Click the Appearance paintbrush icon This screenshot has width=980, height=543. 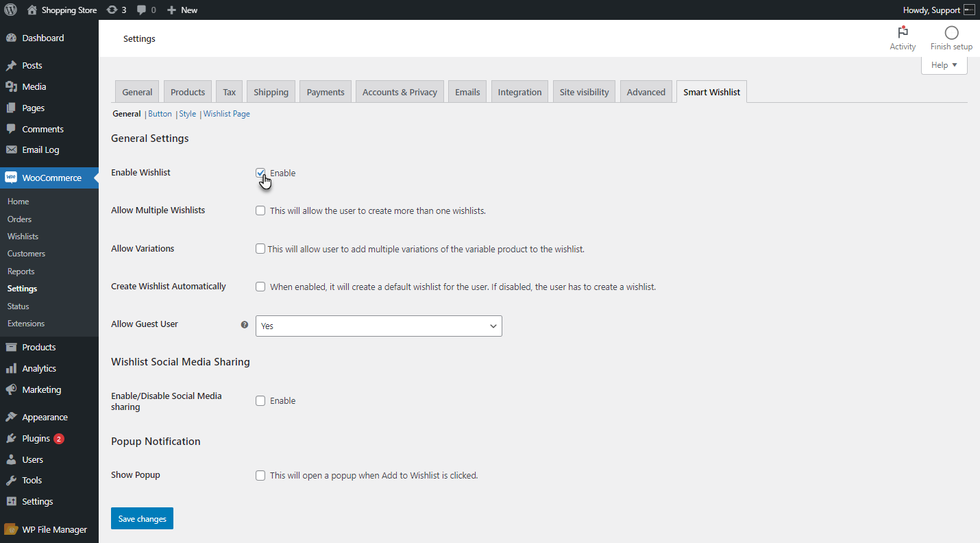coord(11,417)
